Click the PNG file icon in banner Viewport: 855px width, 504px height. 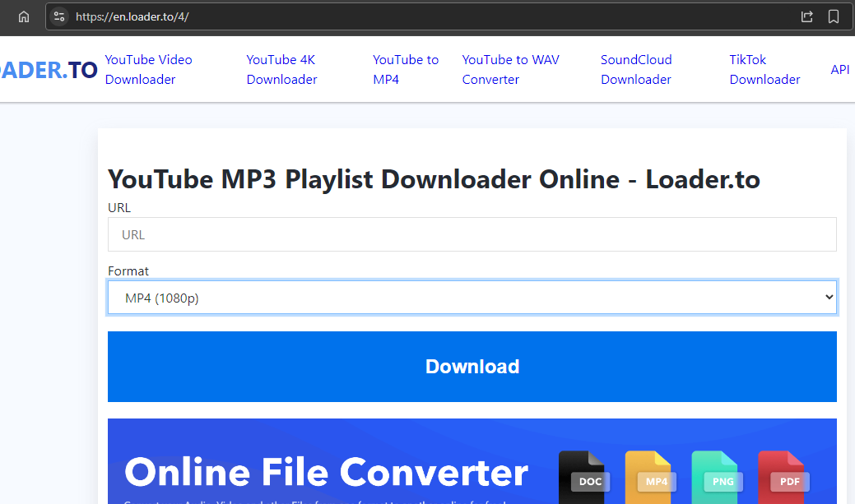click(715, 478)
